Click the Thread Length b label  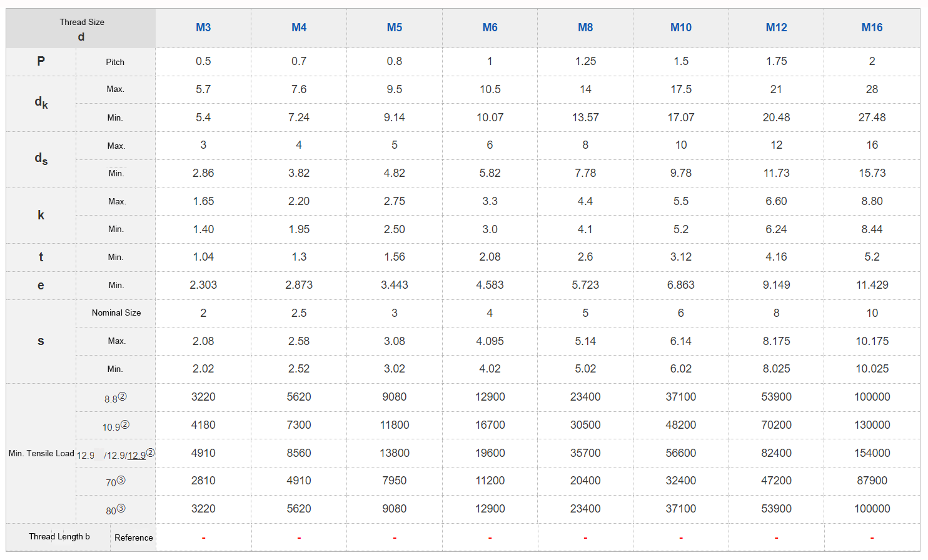(x=59, y=536)
